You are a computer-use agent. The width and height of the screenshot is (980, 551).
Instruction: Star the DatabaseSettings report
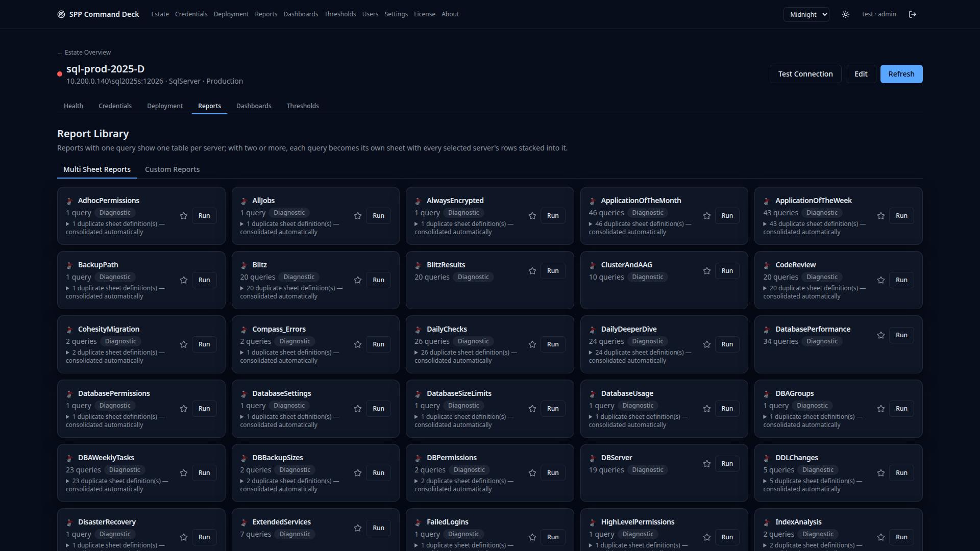click(358, 409)
